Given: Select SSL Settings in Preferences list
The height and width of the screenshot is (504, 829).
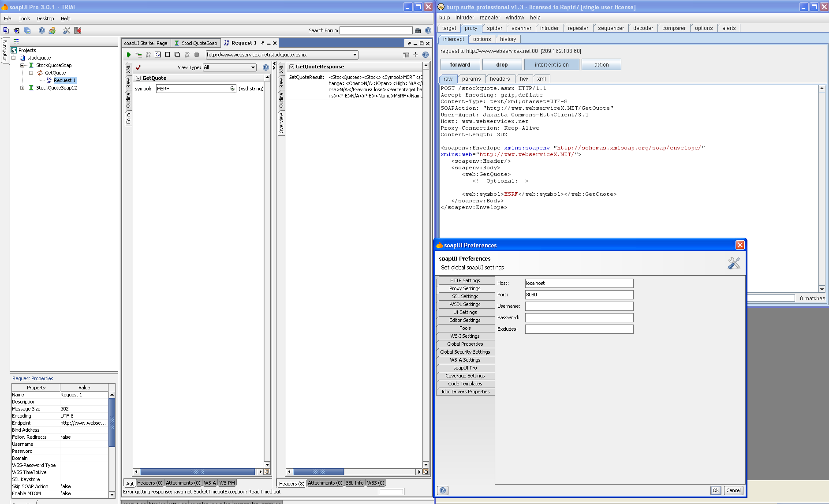Looking at the screenshot, I should [x=465, y=296].
